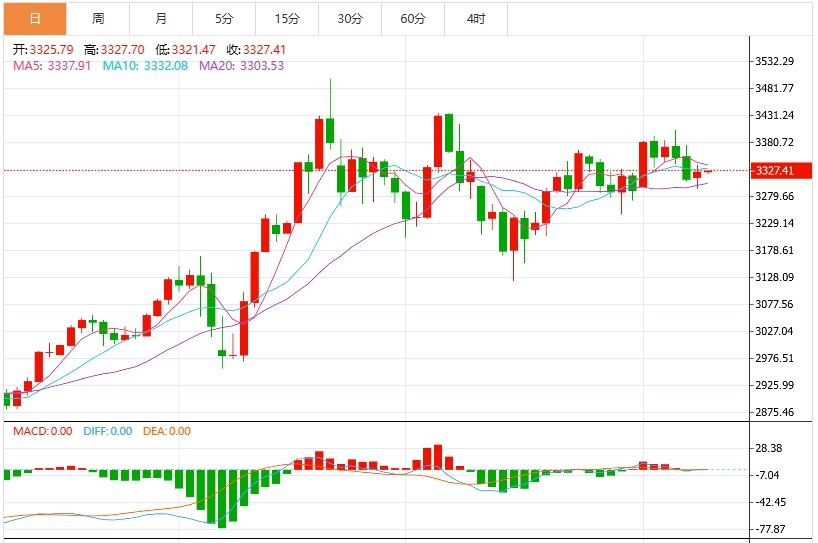Click the 3279.66 price axis label

[x=775, y=196]
